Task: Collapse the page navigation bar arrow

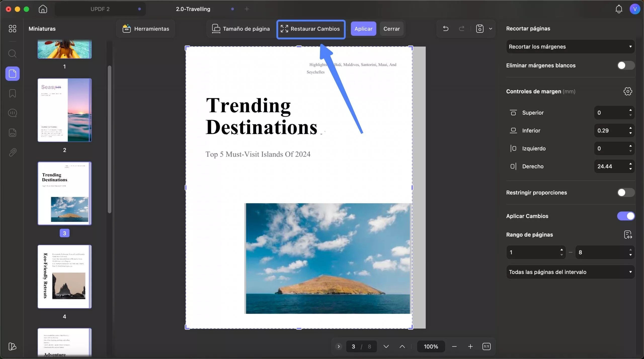Action: coord(339,347)
